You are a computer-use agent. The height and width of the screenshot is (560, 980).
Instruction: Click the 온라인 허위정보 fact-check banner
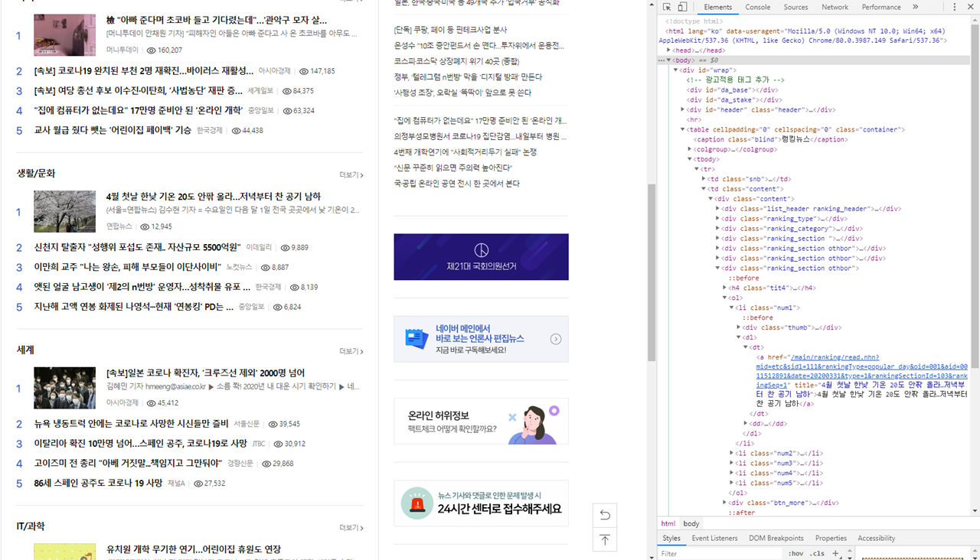tap(482, 421)
